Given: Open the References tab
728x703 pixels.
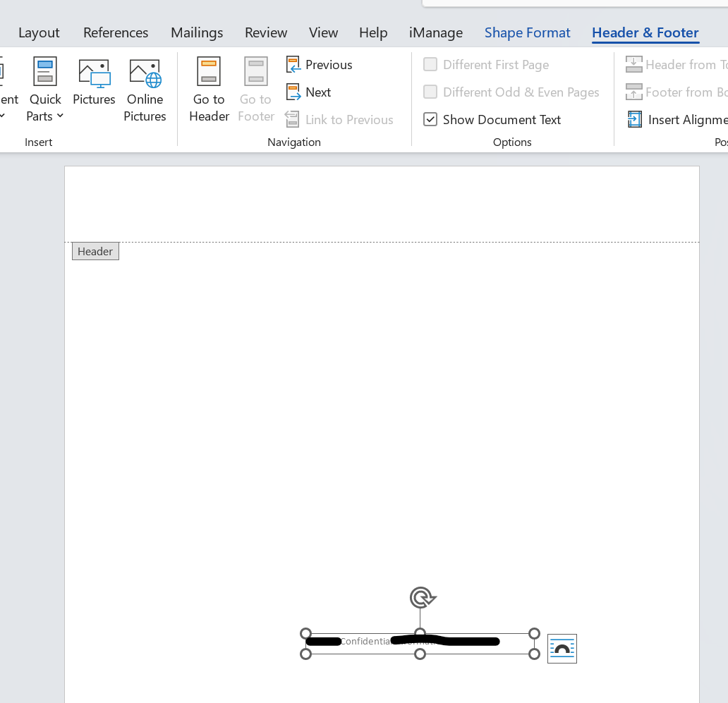Looking at the screenshot, I should (x=116, y=32).
